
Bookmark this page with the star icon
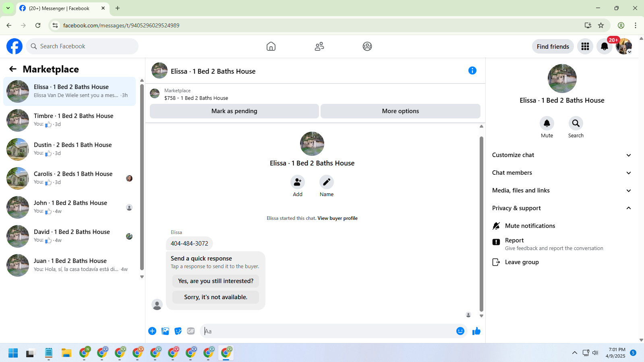point(601,25)
